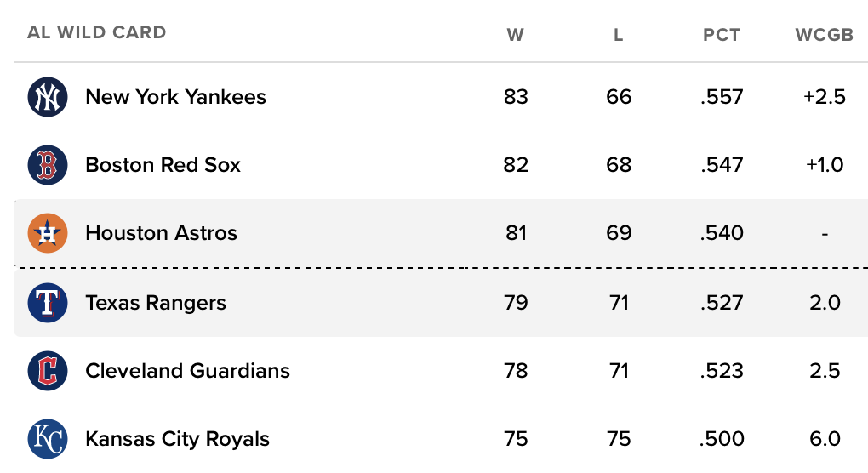Click the Kansas City Royals logo
This screenshot has height=473, width=868.
pyautogui.click(x=47, y=439)
